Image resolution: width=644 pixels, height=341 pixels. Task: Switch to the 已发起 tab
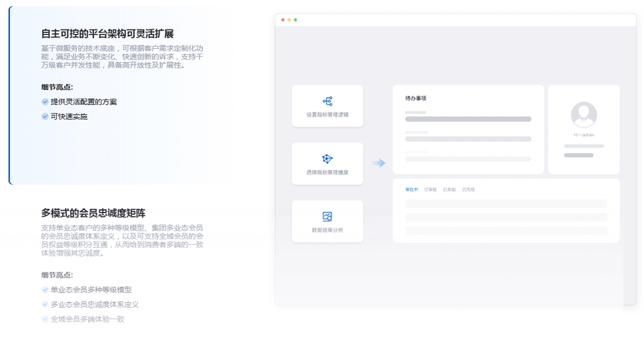[450, 190]
